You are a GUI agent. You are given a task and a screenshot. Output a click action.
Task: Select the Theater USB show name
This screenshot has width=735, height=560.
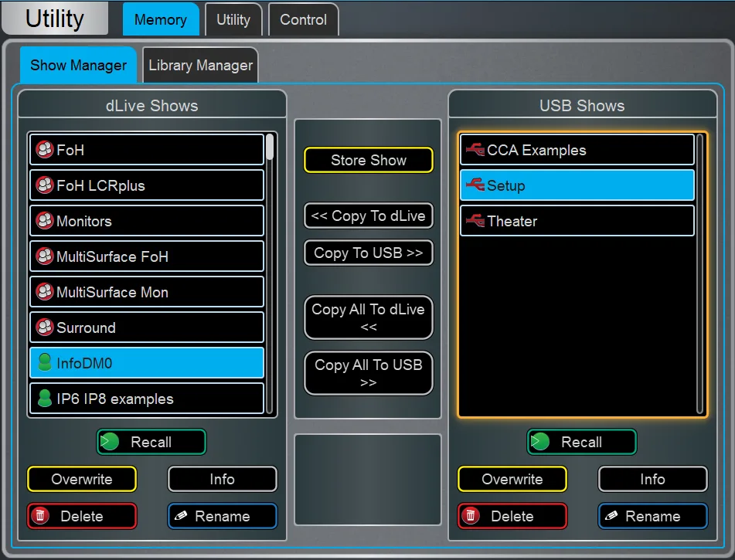click(x=512, y=221)
